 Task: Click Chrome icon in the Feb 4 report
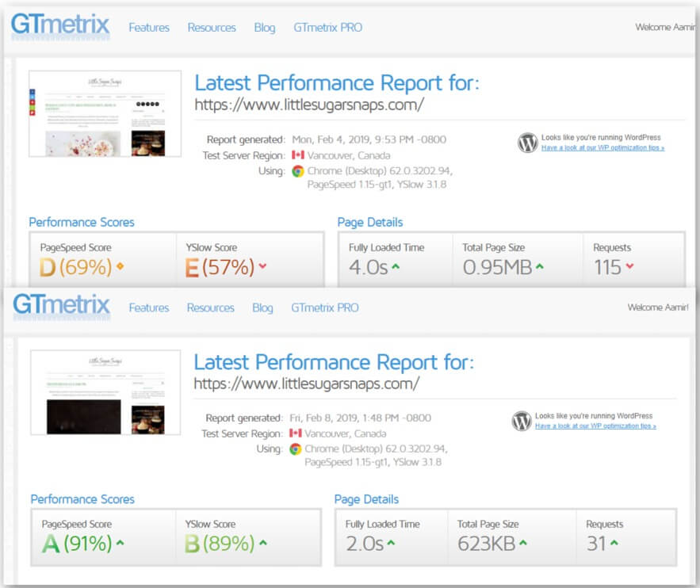(298, 171)
